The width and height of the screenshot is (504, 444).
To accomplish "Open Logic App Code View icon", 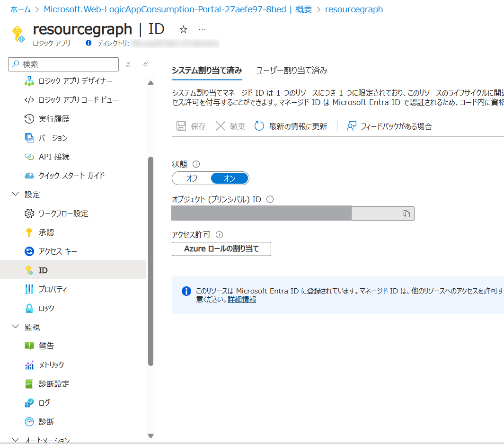I will pos(29,100).
